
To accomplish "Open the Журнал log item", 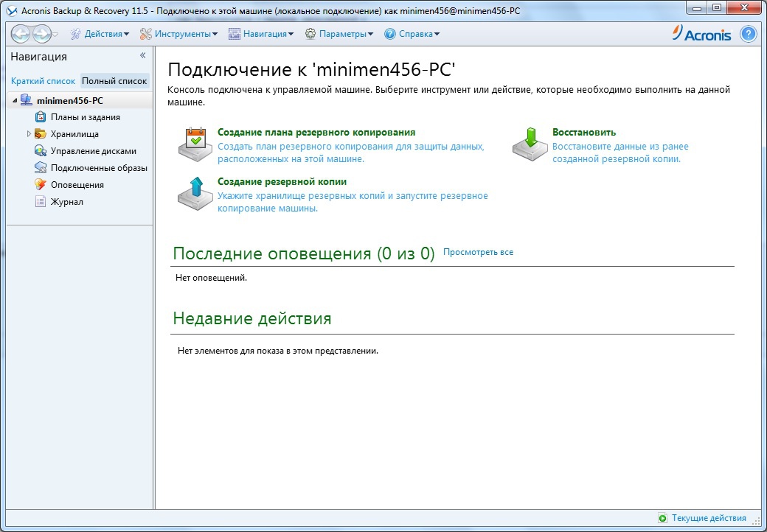I will 66,202.
